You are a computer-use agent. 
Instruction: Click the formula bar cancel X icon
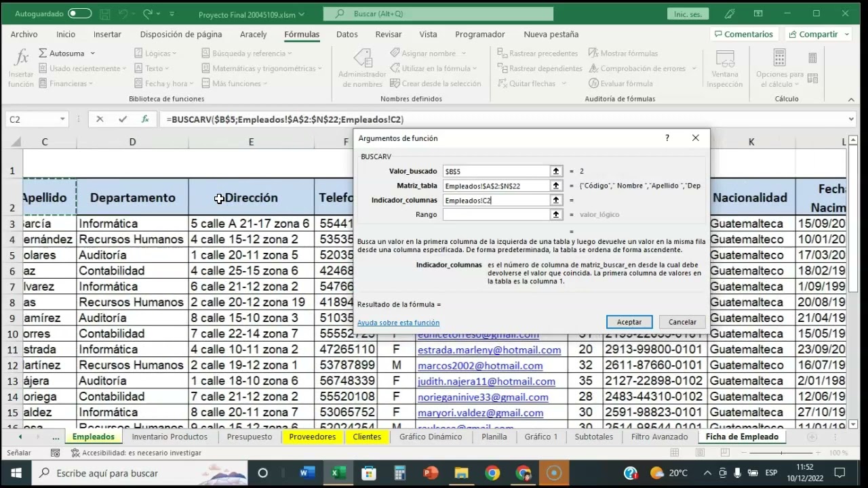click(100, 119)
